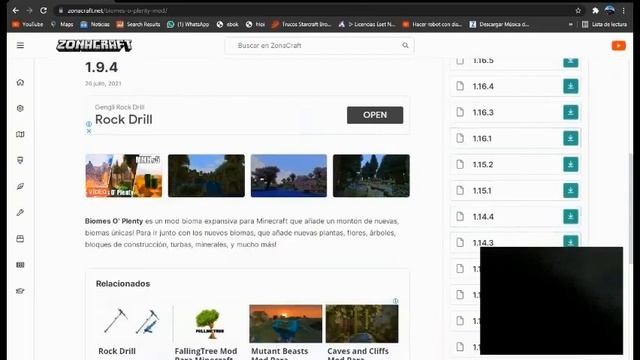Open the graduation cap icon in sidebar
This screenshot has height=360, width=640.
tap(20, 291)
